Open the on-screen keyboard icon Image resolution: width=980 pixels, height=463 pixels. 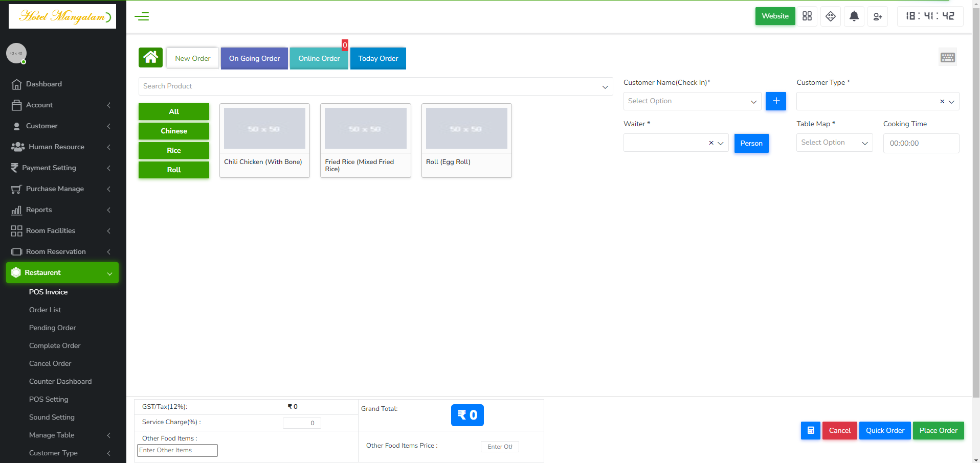click(947, 57)
